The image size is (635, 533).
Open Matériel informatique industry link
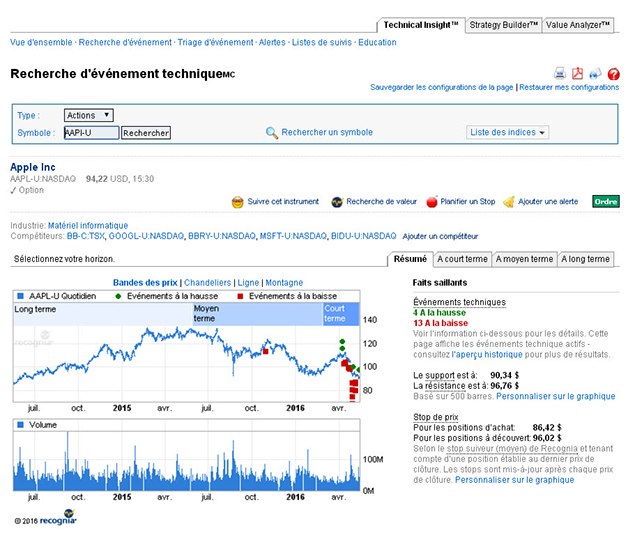[x=88, y=226]
